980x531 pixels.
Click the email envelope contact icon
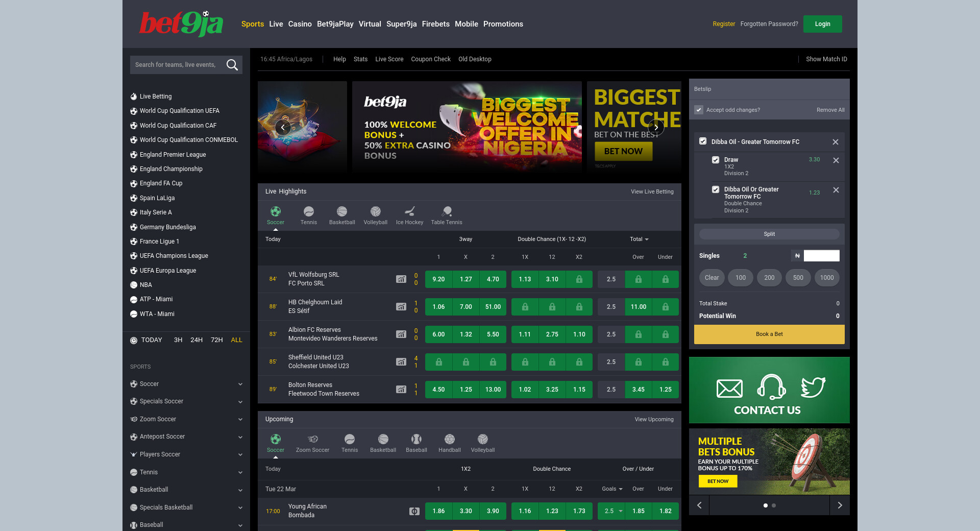(x=729, y=389)
